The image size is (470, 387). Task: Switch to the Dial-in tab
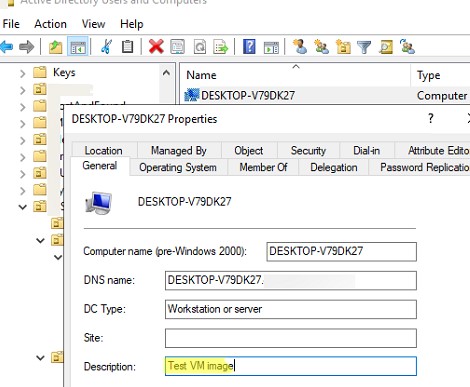click(367, 150)
